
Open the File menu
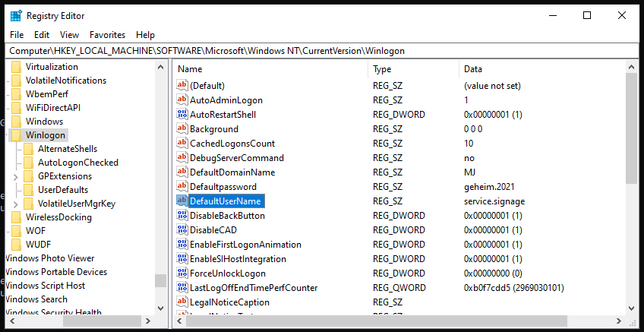coord(17,35)
